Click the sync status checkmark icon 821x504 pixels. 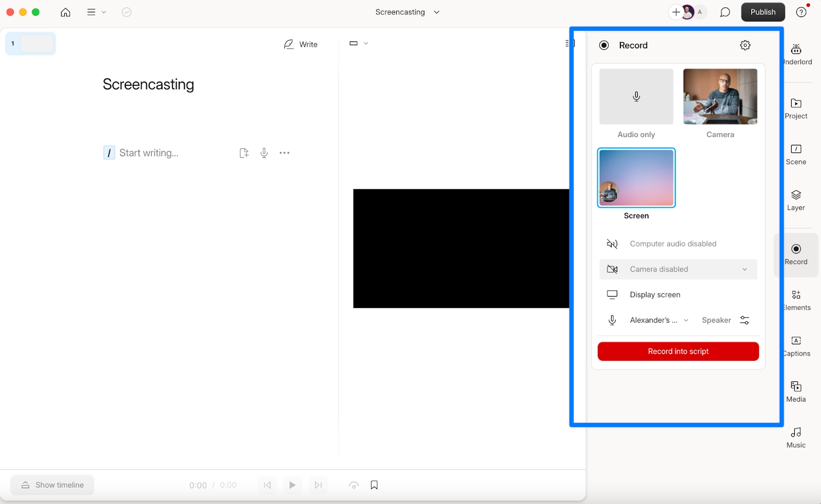127,12
